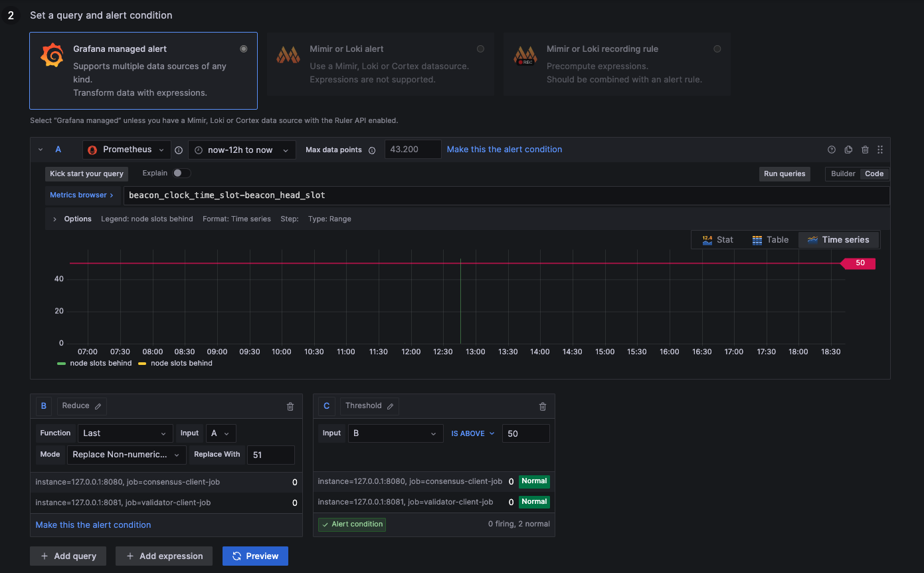
Task: Click the Run queries button
Action: pos(785,173)
